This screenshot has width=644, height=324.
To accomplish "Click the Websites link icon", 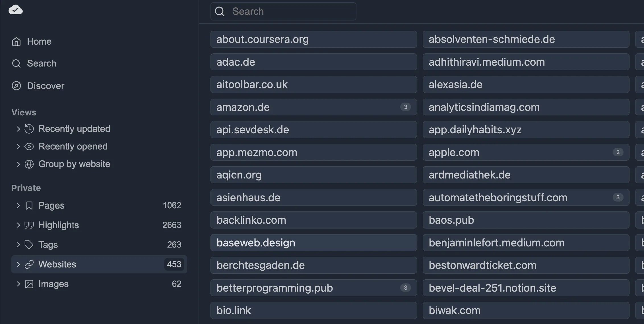I will point(29,264).
